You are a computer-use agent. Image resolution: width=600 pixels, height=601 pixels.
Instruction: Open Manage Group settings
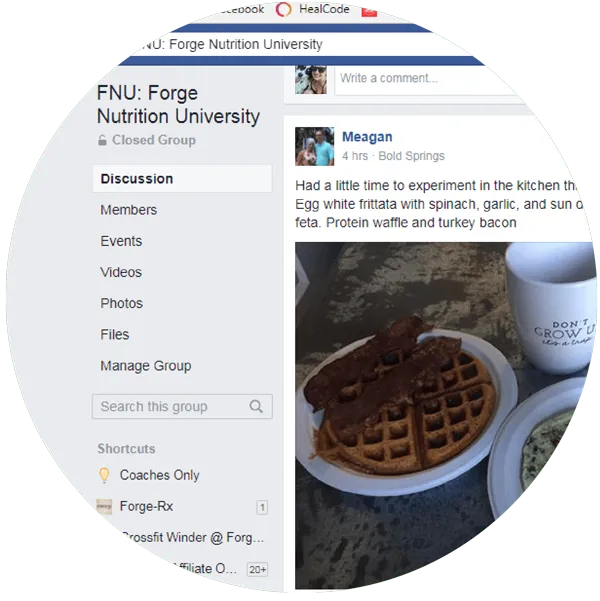(x=146, y=366)
